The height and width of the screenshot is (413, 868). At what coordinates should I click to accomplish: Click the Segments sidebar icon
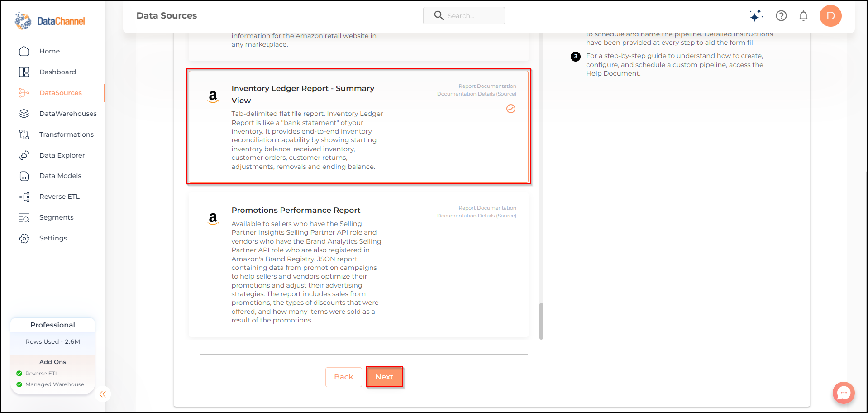pos(24,217)
